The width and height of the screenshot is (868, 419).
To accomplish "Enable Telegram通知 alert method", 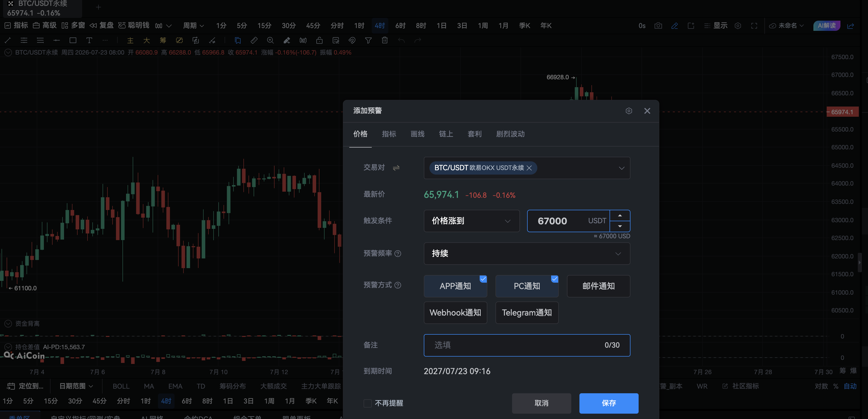I will coord(527,313).
